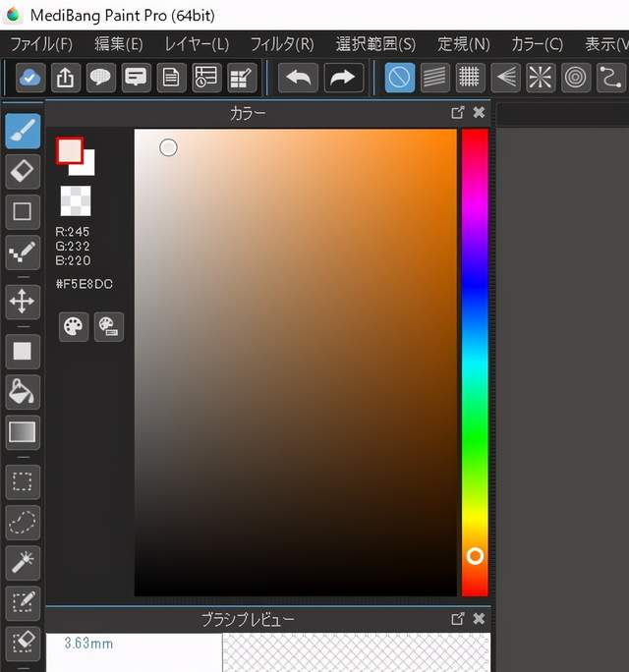Select the Move tool
Viewport: 629px width, 672px height.
point(23,302)
